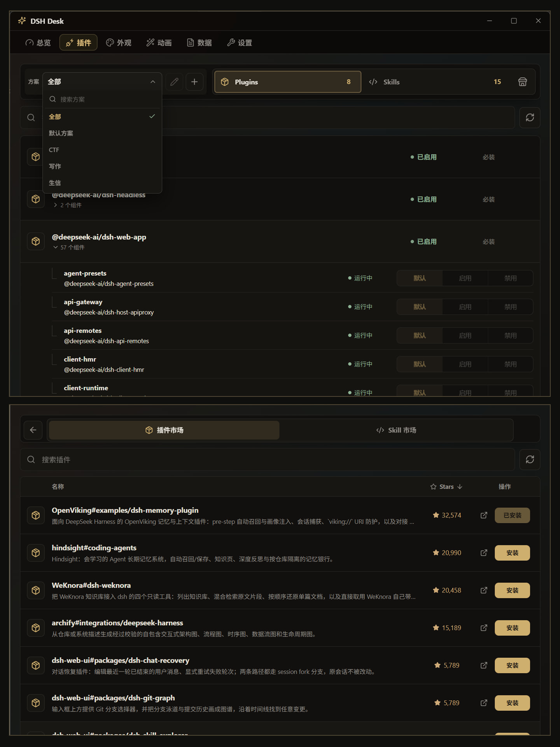The image size is (560, 747).
Task: Click the package icon of WeKnora#dsh-weknora row
Action: [36, 590]
